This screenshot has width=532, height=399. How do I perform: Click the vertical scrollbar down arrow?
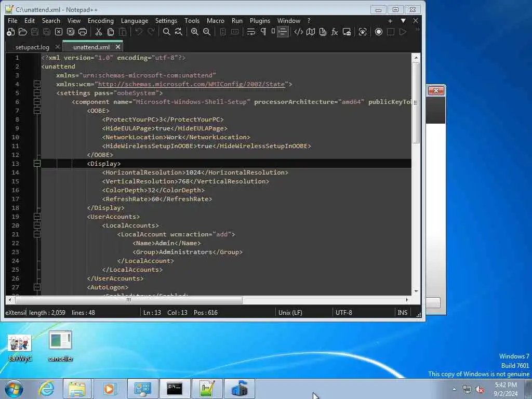pos(416,291)
